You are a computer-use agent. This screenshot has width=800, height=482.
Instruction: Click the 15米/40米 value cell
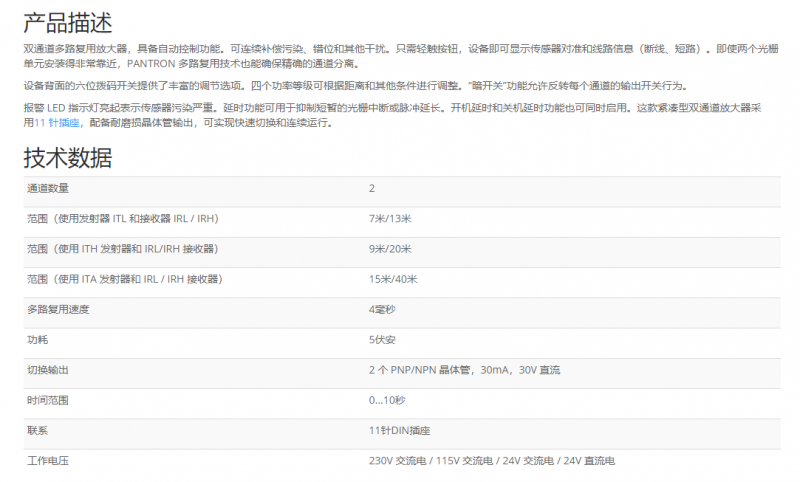coord(394,279)
